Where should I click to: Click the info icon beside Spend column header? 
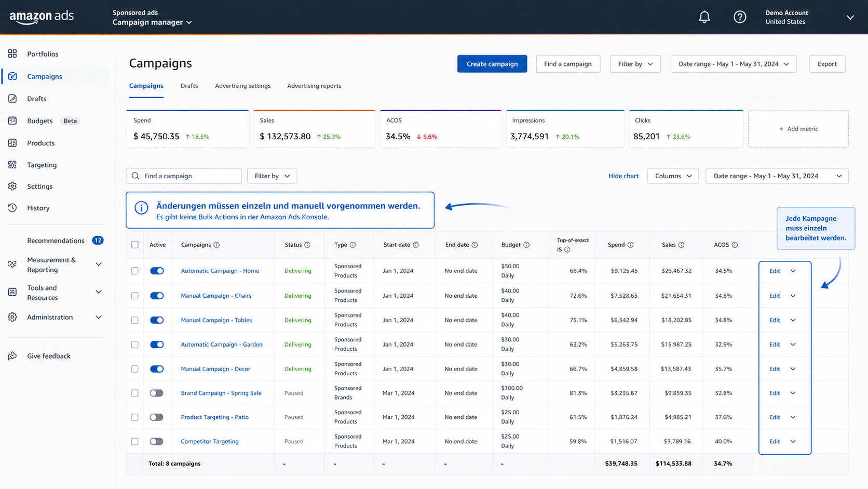tap(630, 245)
